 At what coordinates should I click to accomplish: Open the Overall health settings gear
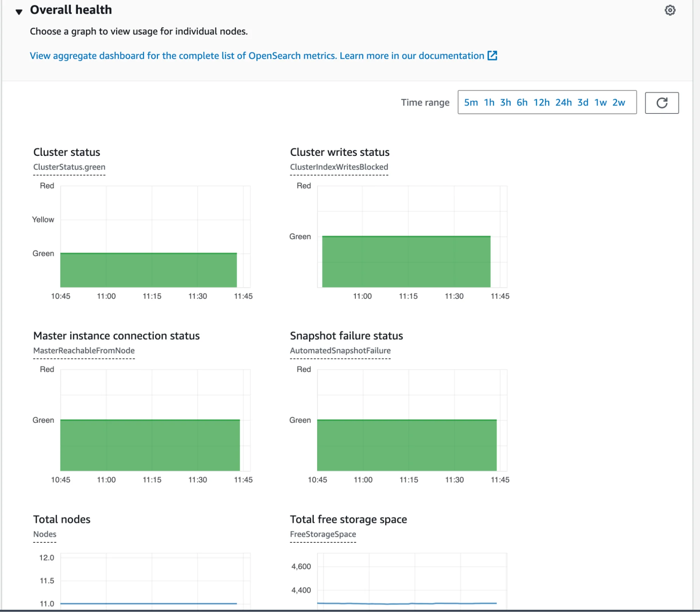pyautogui.click(x=670, y=10)
